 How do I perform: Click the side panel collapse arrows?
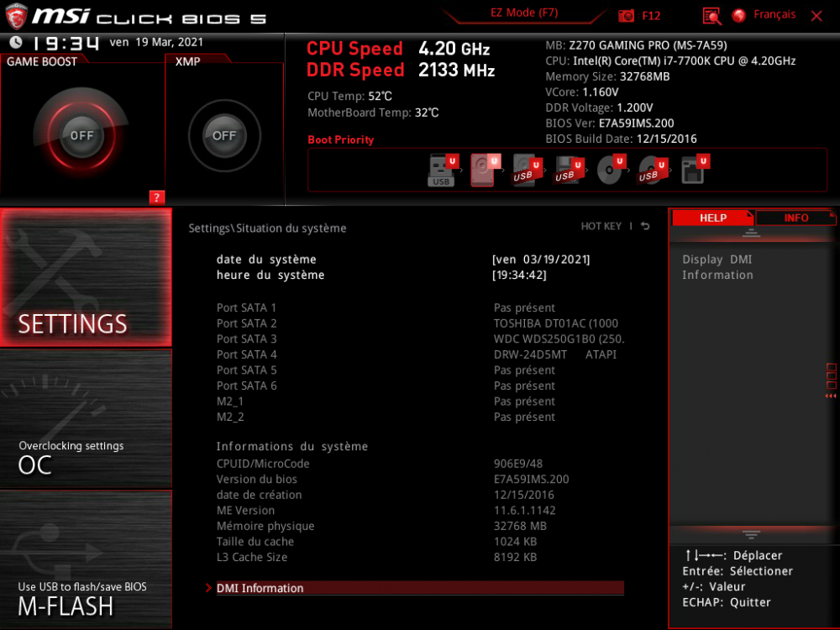tap(831, 396)
